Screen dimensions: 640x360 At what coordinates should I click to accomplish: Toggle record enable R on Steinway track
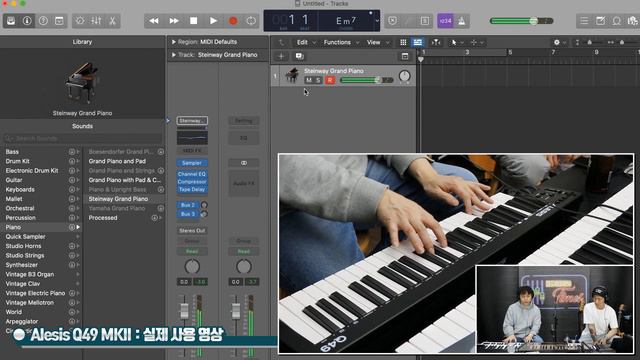coord(330,80)
